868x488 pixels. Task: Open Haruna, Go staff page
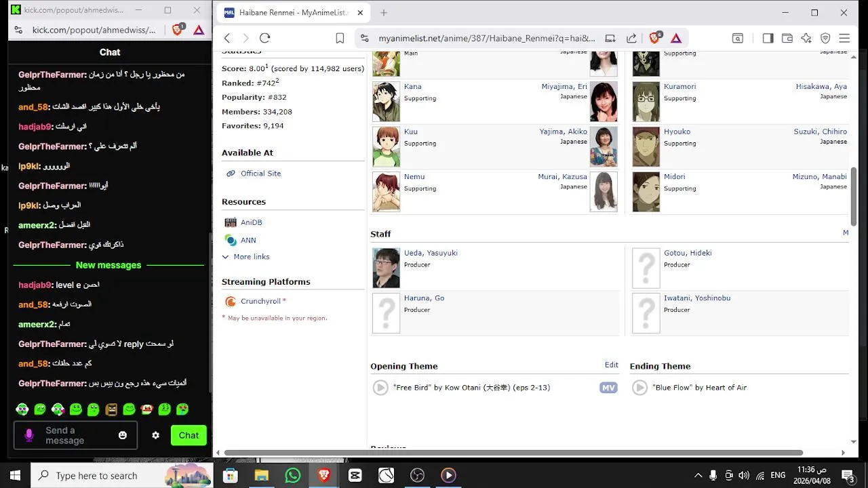(x=424, y=298)
